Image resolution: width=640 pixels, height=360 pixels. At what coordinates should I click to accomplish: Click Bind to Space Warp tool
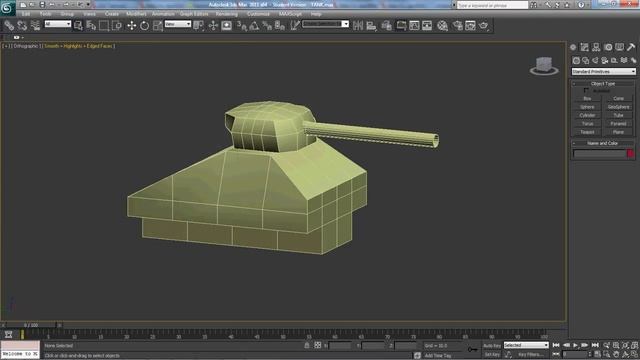[x=36, y=26]
